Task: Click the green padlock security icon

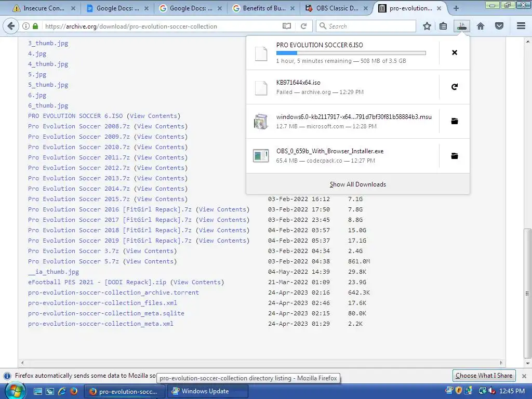Action: point(35,26)
